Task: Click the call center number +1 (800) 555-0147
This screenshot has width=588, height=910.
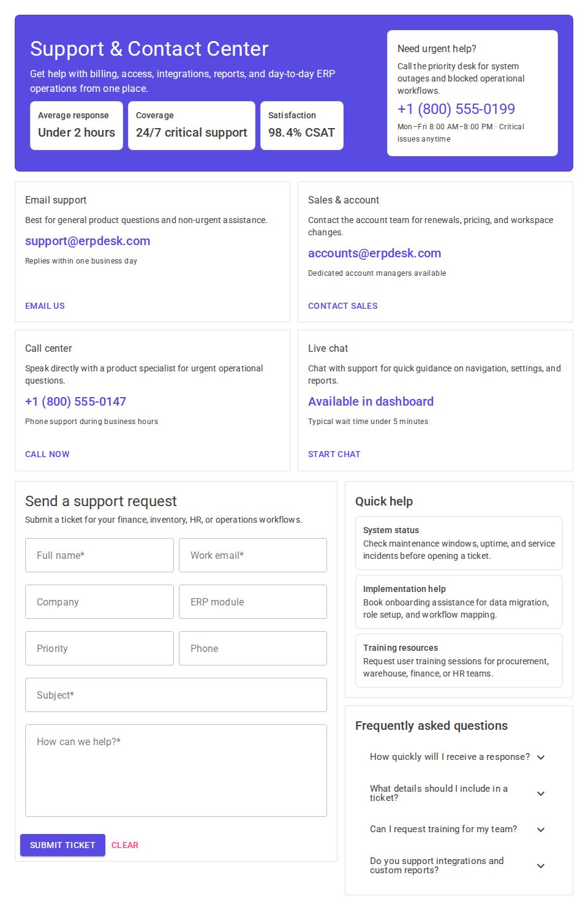Action: tap(75, 401)
